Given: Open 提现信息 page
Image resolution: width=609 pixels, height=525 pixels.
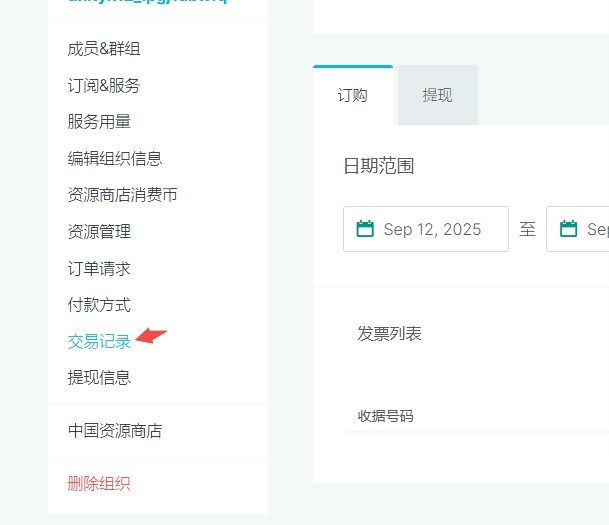Looking at the screenshot, I should coord(99,378).
